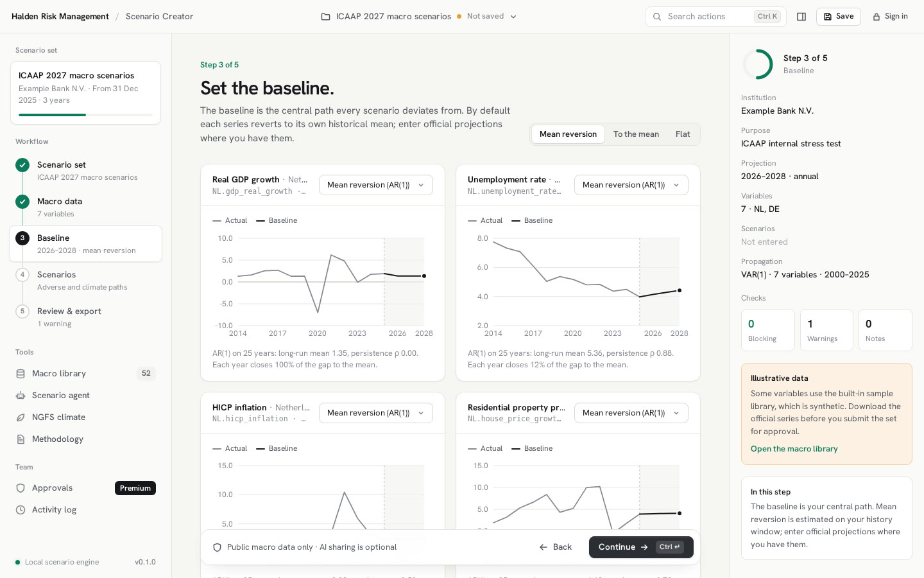
Task: Click Halden Risk Management breadcrumb
Action: [60, 17]
